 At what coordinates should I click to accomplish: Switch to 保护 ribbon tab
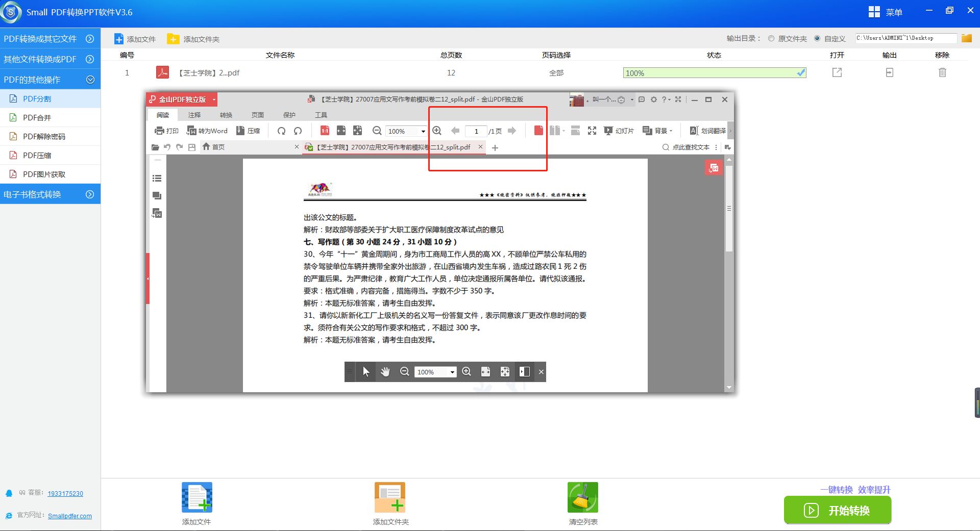tap(289, 115)
